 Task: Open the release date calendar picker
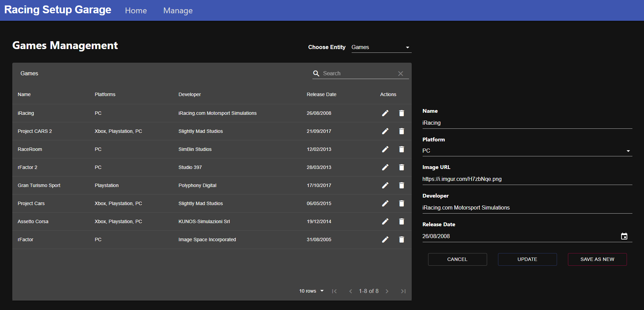624,236
